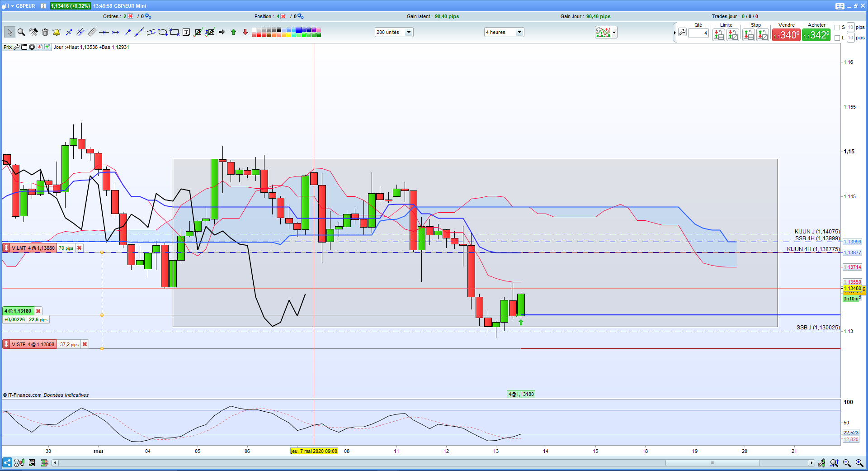Cancel the V:LMT 1,13880 limit order

tap(80, 248)
